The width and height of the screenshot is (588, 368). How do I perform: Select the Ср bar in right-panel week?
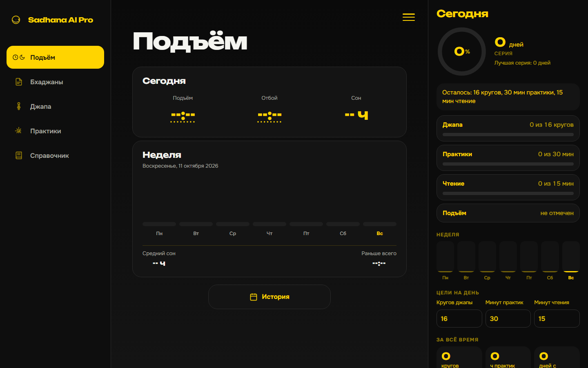[x=487, y=257]
